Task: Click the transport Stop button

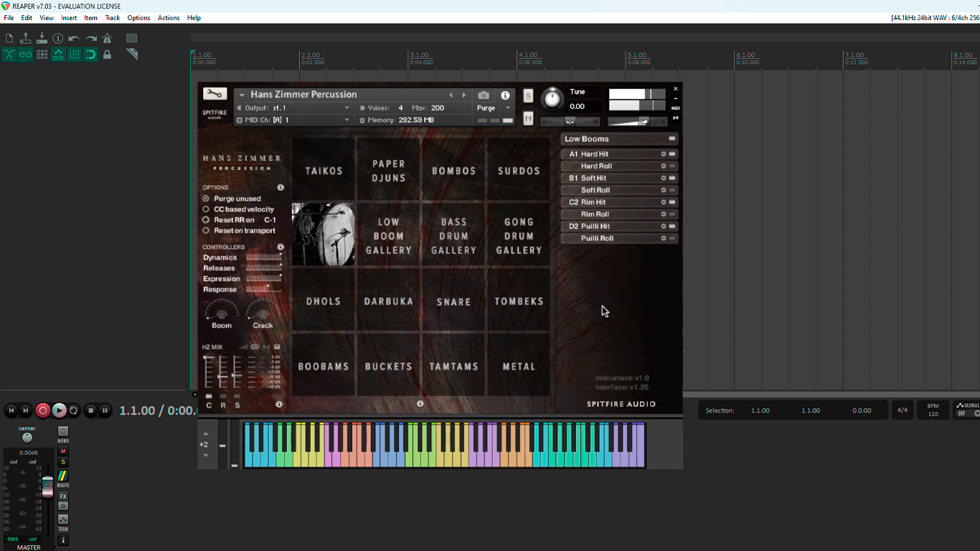Action: pos(90,410)
